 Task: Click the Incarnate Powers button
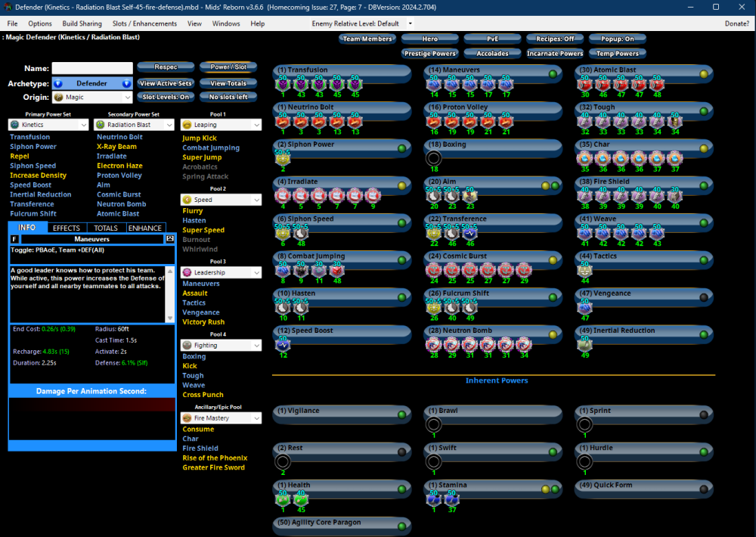[x=555, y=54]
